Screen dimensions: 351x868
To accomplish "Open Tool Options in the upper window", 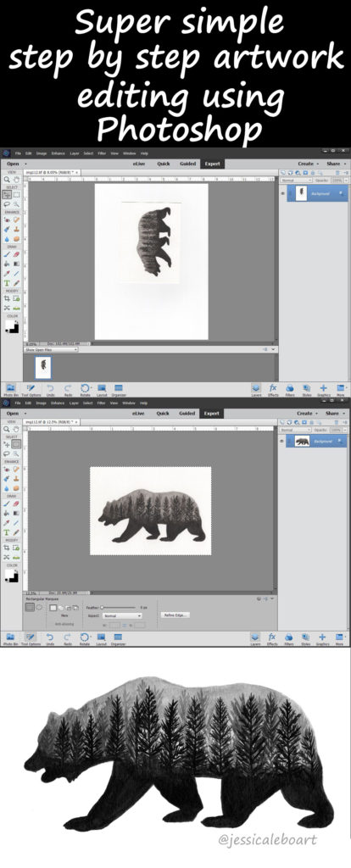I will [x=31, y=390].
